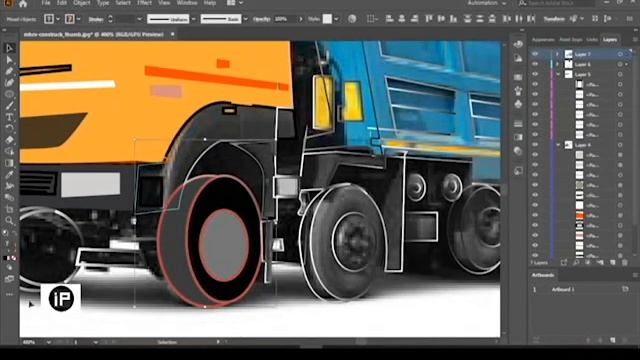Screen dimensions: 640x360
Task: Open the Gradient panel from the dock
Action: pos(518,137)
